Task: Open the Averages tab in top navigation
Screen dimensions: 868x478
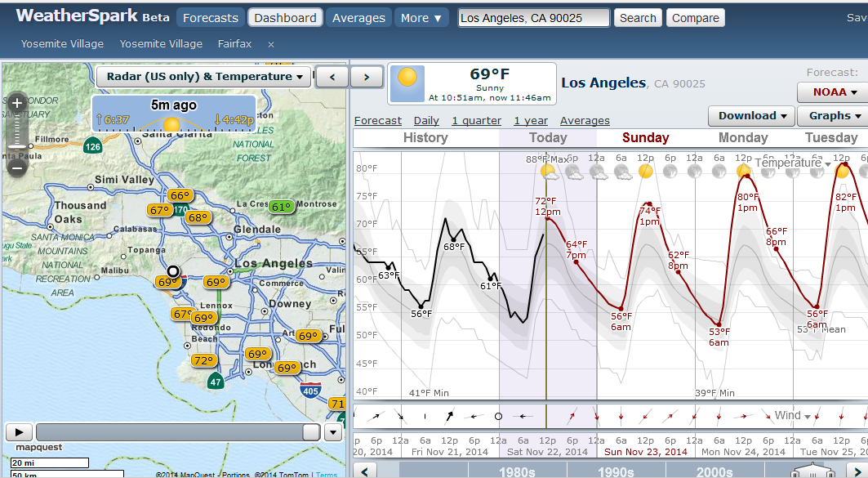Action: coord(358,18)
